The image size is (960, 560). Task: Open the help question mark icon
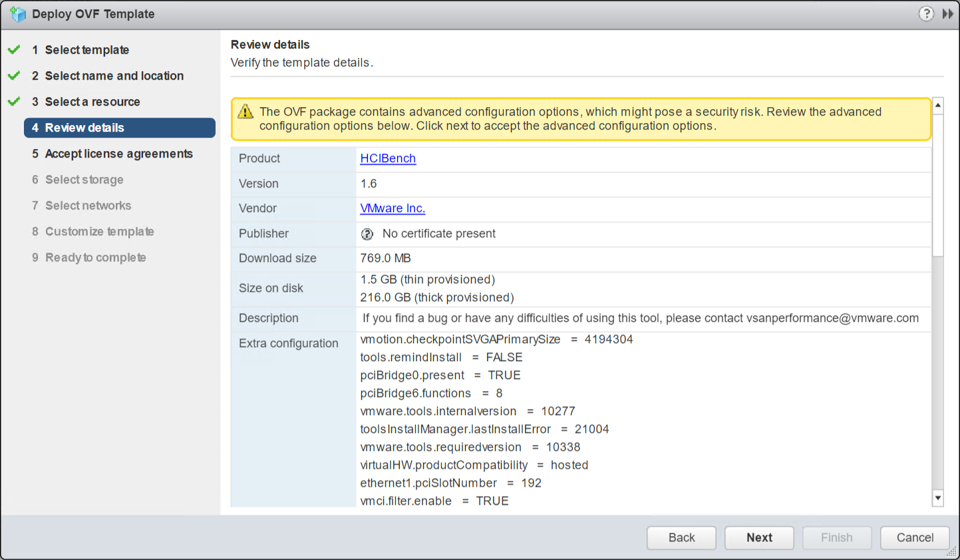click(926, 13)
